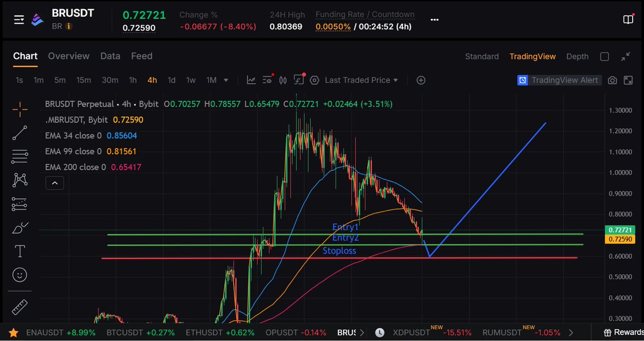
Task: Select the 1m timeframe
Action: (x=39, y=80)
